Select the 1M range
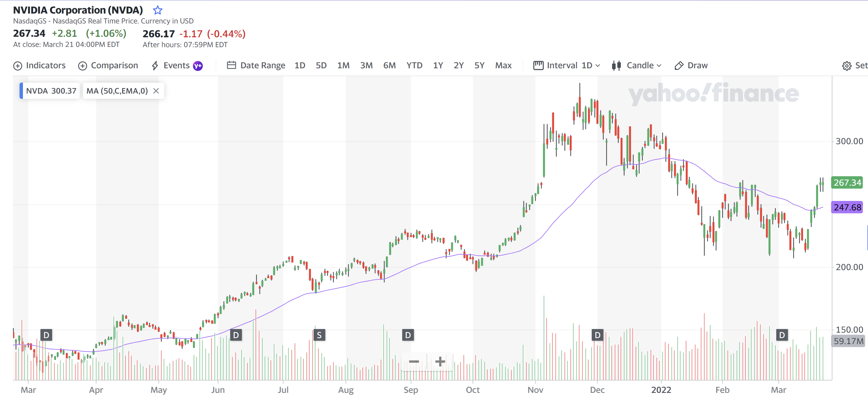868x408 pixels. (x=343, y=65)
